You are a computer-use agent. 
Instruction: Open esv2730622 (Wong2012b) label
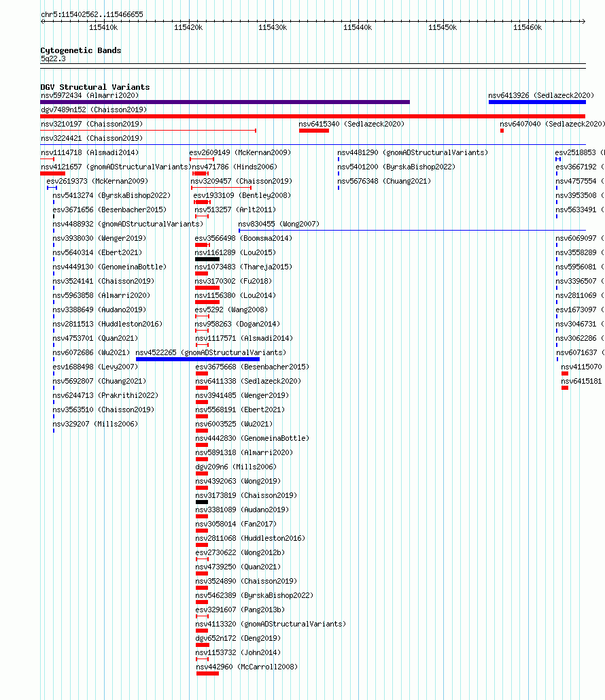(x=240, y=552)
